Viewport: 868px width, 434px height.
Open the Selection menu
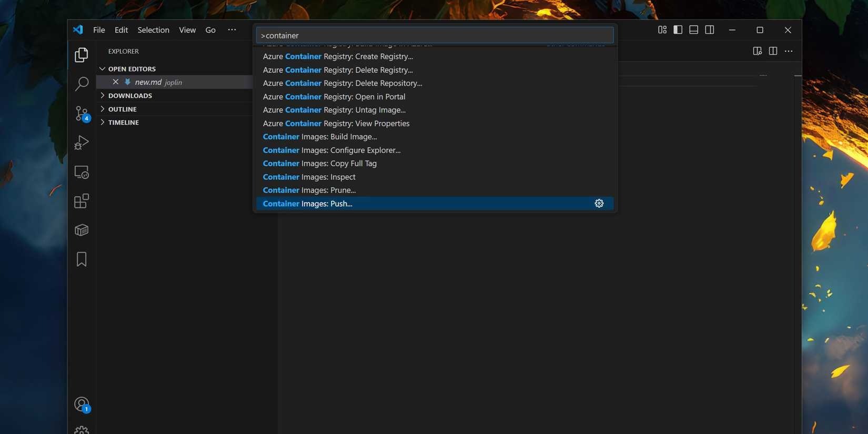click(x=153, y=30)
